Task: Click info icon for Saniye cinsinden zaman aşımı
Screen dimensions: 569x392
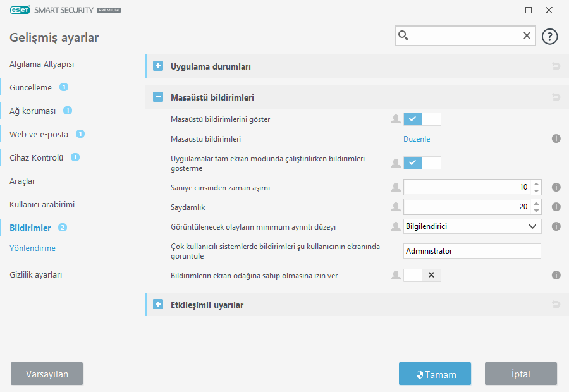Action: [556, 187]
